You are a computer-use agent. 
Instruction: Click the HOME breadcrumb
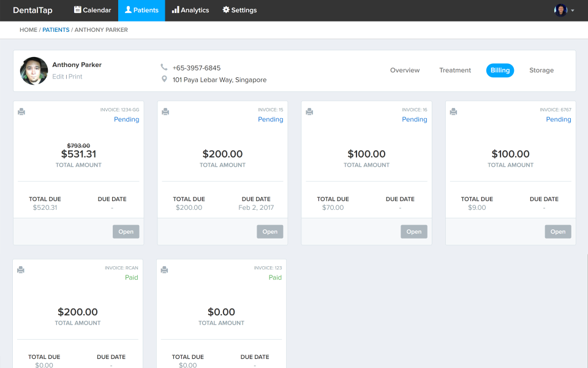tap(29, 29)
